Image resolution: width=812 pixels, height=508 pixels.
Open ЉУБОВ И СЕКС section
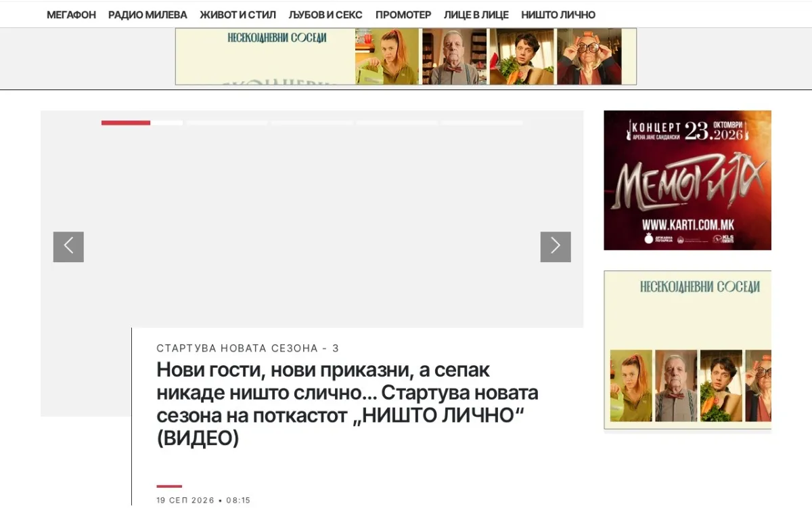[325, 15]
